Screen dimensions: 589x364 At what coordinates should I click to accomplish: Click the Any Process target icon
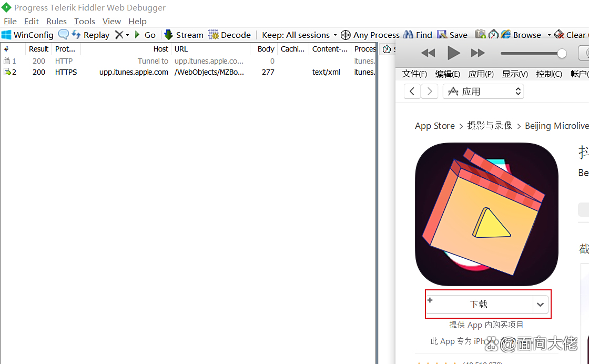pyautogui.click(x=346, y=35)
